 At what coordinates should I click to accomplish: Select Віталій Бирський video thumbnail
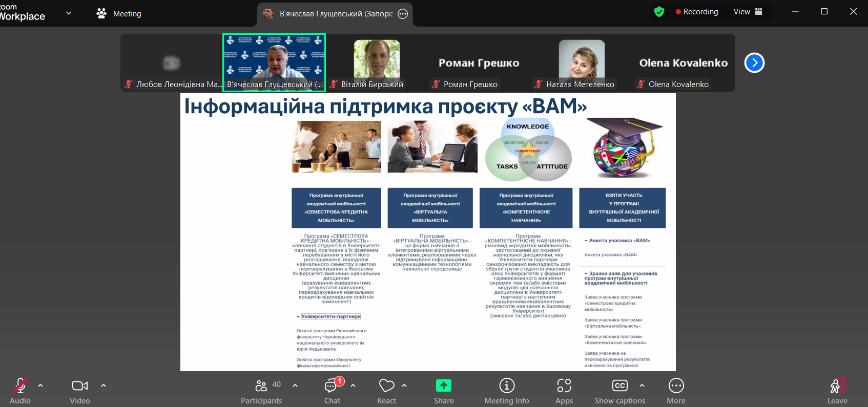point(377,63)
